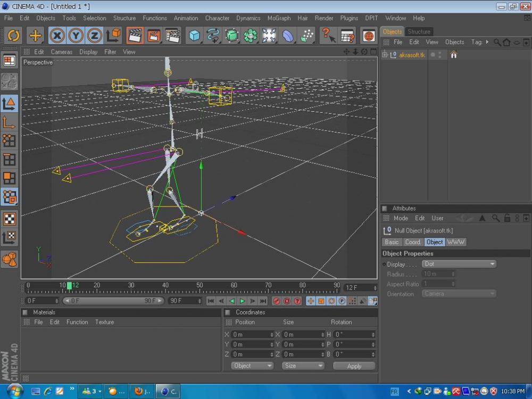
Task: Expand the akrasoft.tk object tree
Action: [x=385, y=55]
